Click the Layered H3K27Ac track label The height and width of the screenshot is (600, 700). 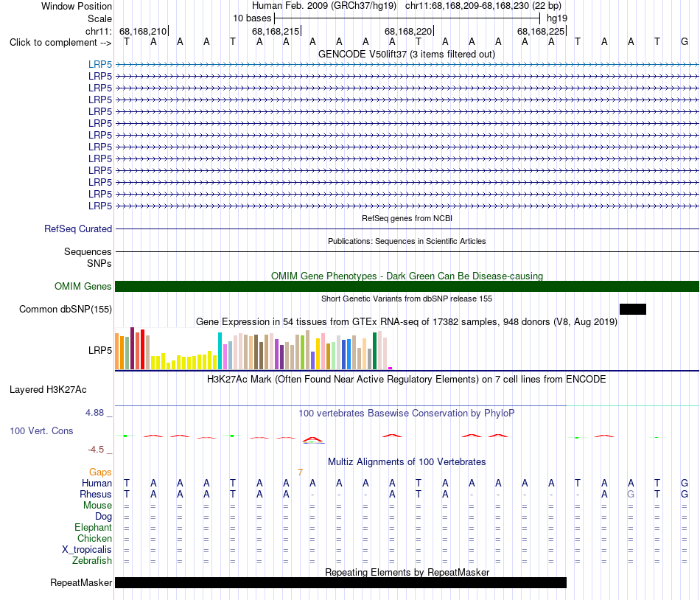pos(48,389)
